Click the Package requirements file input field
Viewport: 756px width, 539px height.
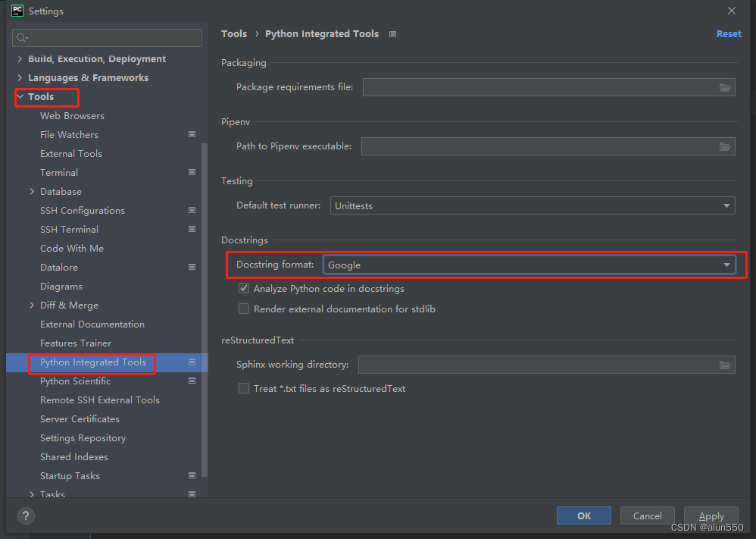click(x=538, y=87)
